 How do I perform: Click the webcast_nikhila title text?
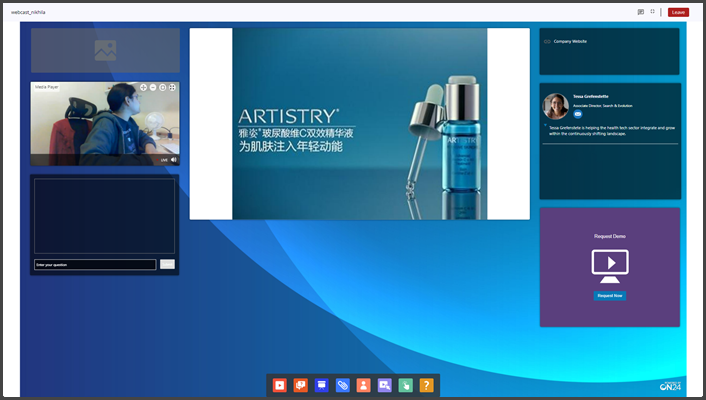(28, 12)
